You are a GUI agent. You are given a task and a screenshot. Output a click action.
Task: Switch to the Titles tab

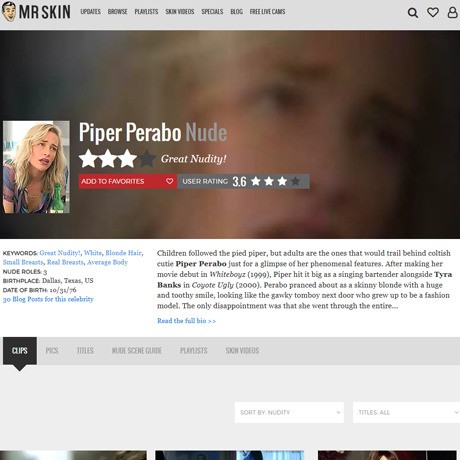click(x=85, y=351)
